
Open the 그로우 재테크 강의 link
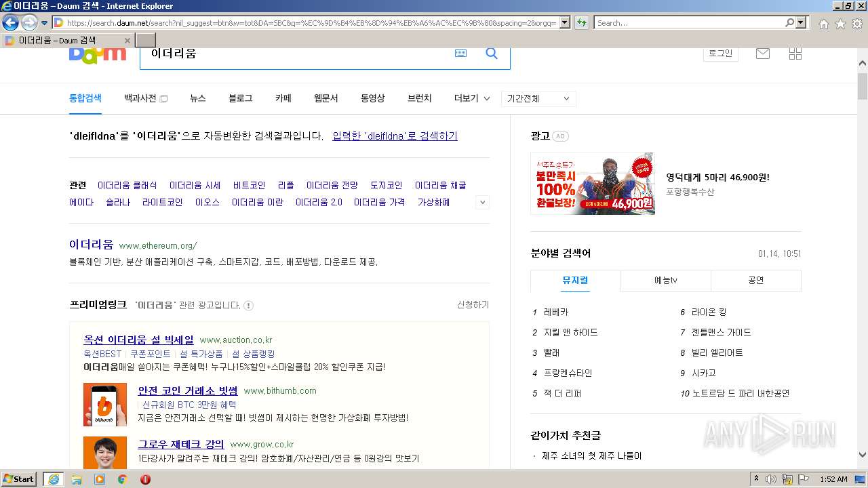(x=181, y=444)
